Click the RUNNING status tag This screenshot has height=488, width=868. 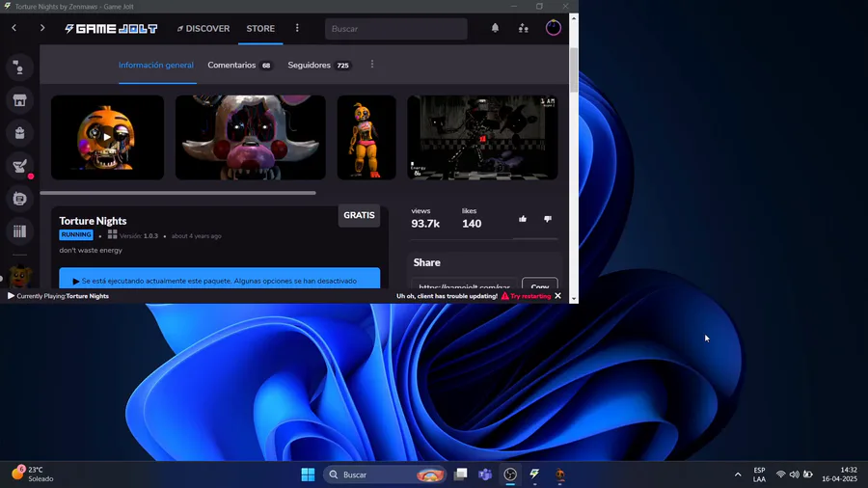(x=76, y=234)
